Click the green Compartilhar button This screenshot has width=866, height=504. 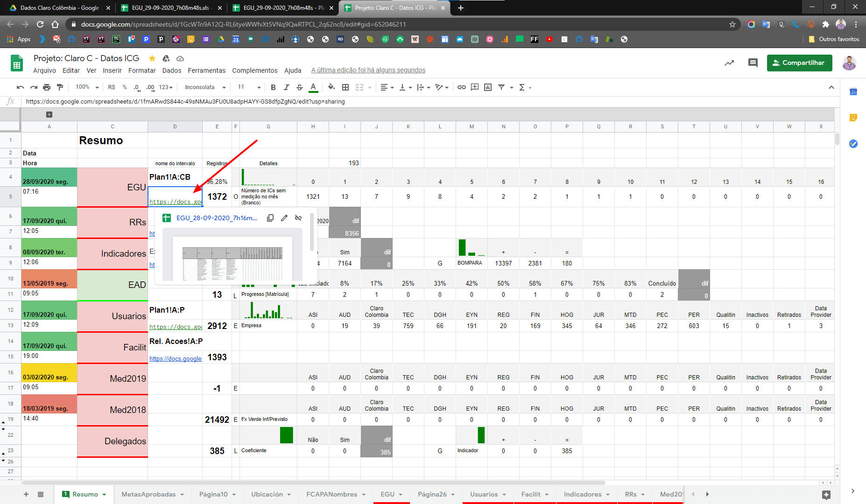click(x=799, y=63)
